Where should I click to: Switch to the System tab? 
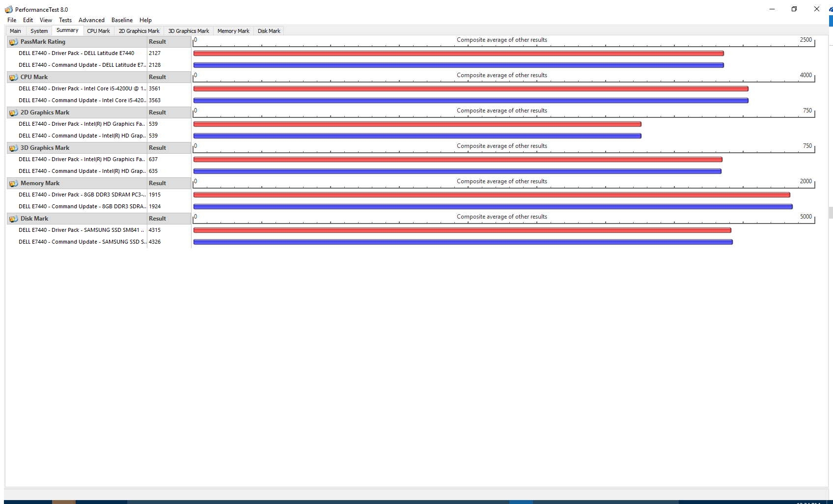tap(39, 31)
